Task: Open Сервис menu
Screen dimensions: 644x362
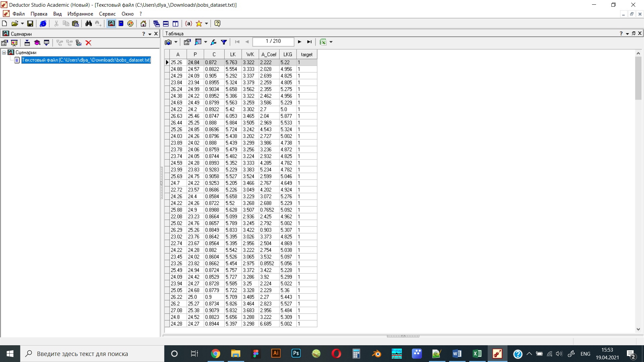Action: (x=107, y=14)
